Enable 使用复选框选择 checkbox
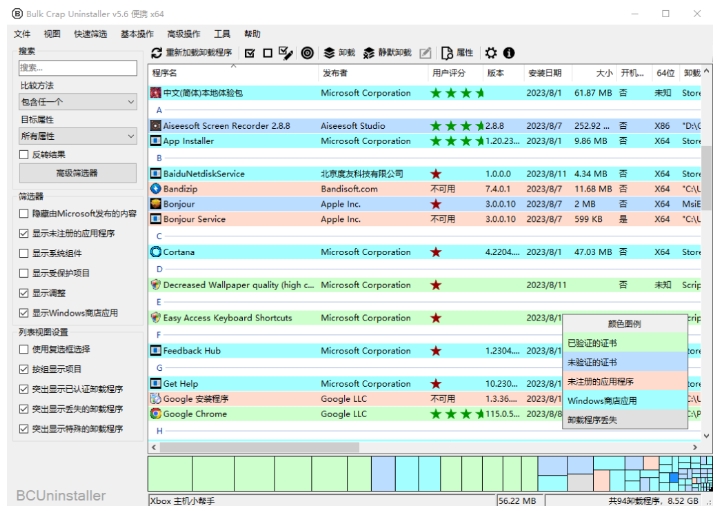Screen dimensions: 725x511 tap(24, 349)
